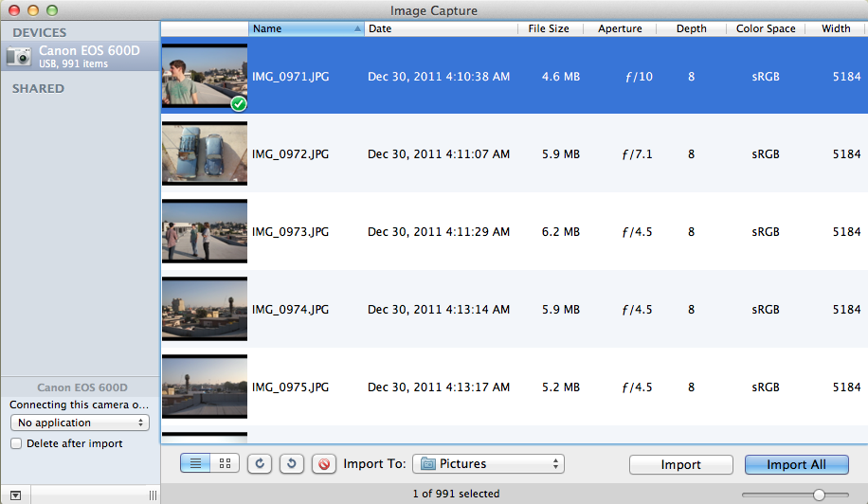Select Canon EOS 600D camera device

coord(80,56)
